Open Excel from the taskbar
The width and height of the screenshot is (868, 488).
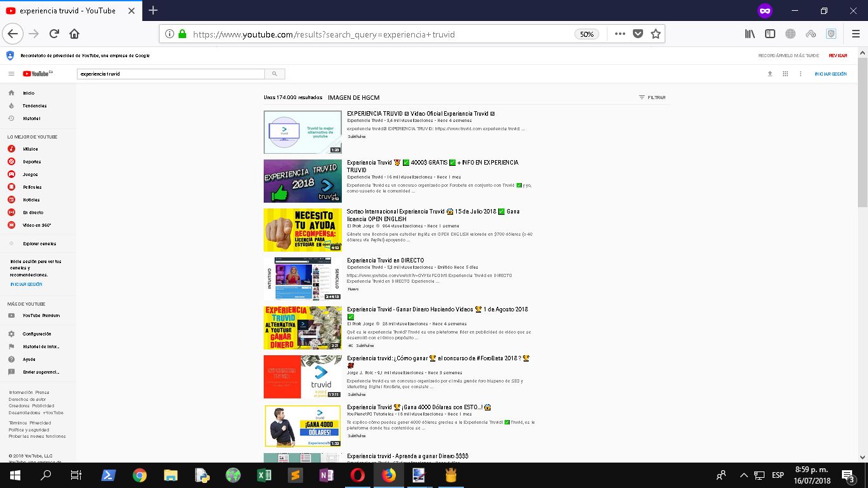(264, 475)
